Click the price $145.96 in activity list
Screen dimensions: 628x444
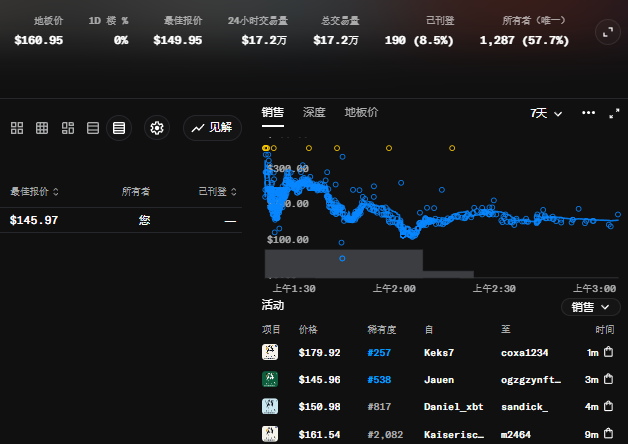click(319, 380)
